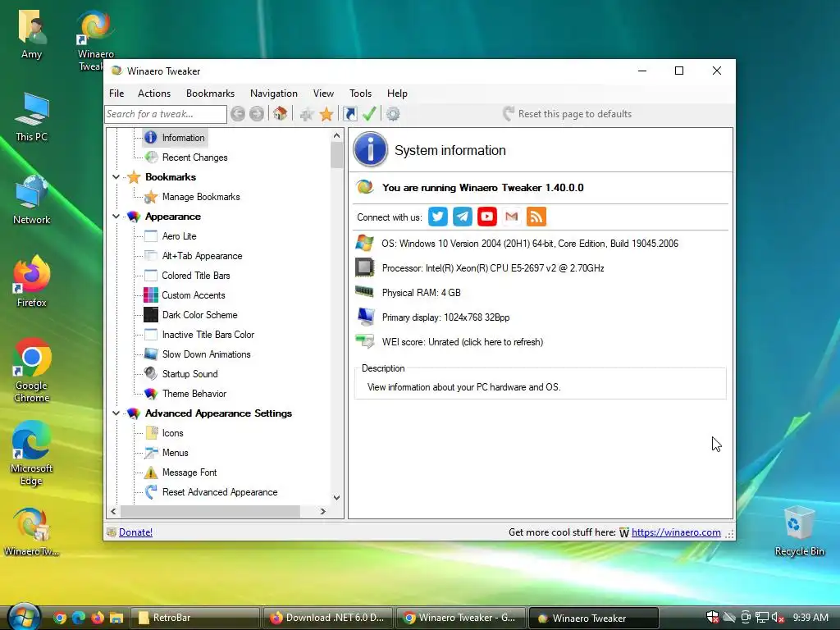This screenshot has width=840, height=630.
Task: Open the View menu
Action: click(x=323, y=94)
